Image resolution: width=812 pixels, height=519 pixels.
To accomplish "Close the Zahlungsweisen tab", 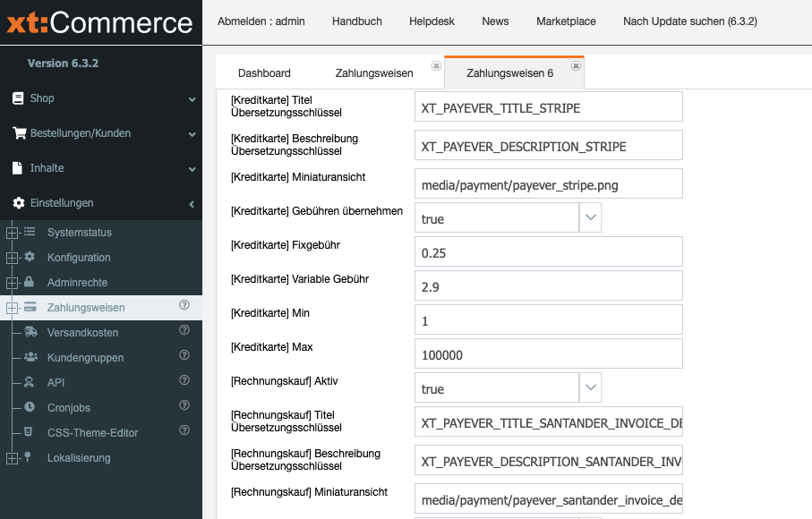I will click(x=437, y=65).
